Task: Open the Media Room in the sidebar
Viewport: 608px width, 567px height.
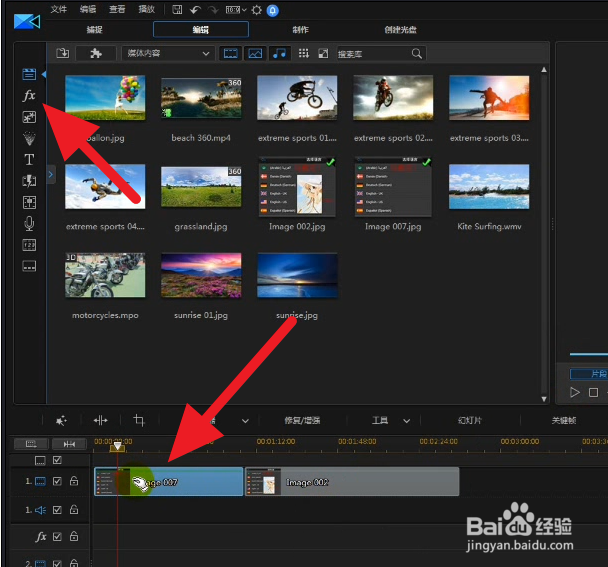Action: coord(29,74)
